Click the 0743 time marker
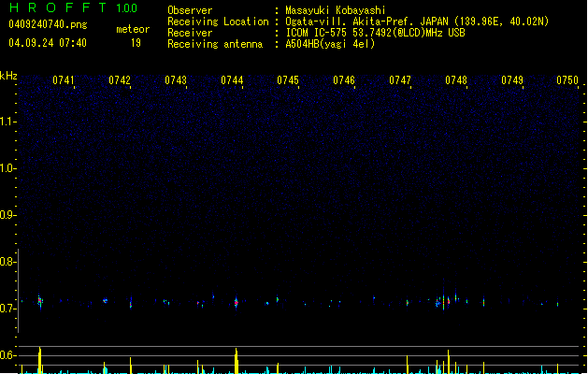The height and width of the screenshot is (374, 588). pos(176,80)
